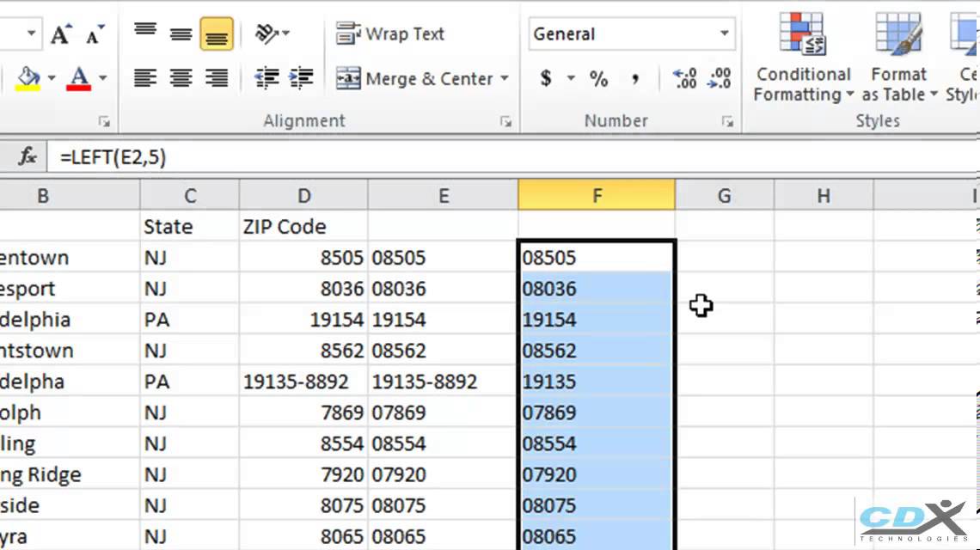980x550 pixels.
Task: Toggle Bottom Align vertical alignment
Action: (x=216, y=34)
